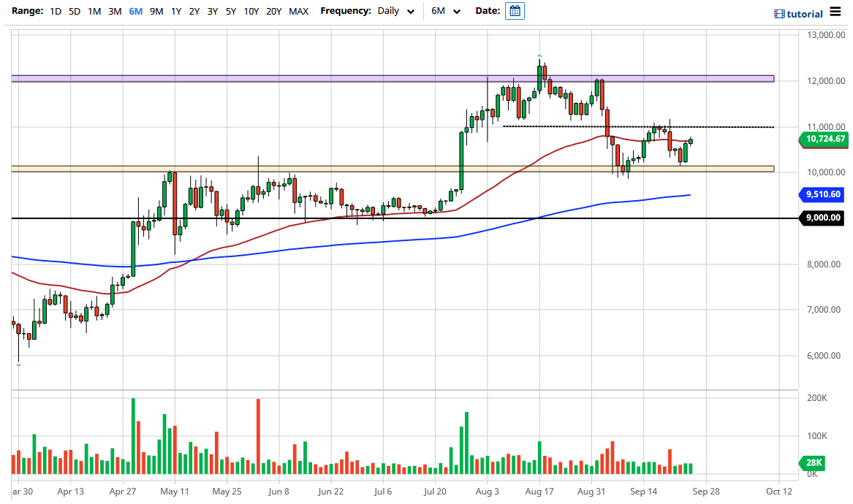
Task: Open the hamburger menu icon
Action: click(x=835, y=12)
